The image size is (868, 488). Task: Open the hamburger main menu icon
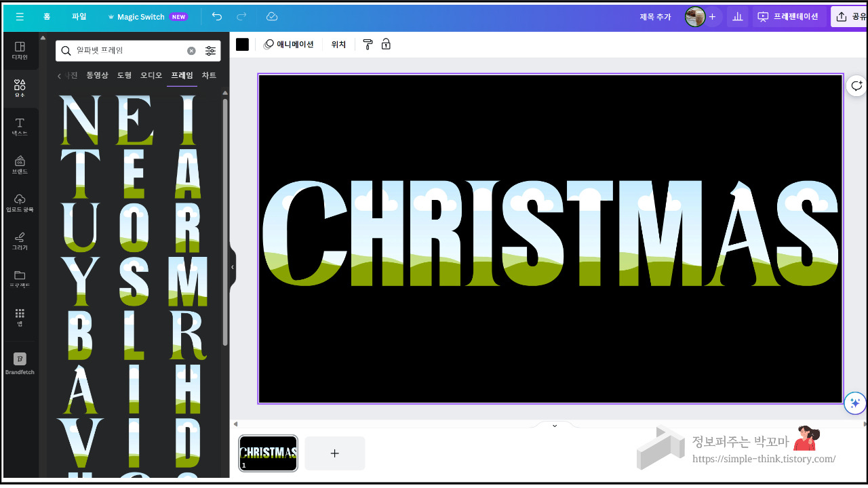pos(20,16)
